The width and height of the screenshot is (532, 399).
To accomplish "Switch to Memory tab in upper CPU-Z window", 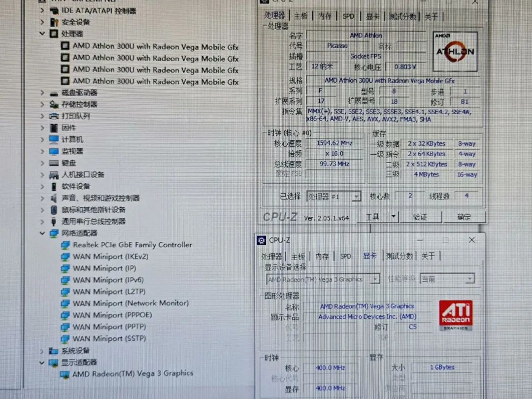I will tap(324, 16).
